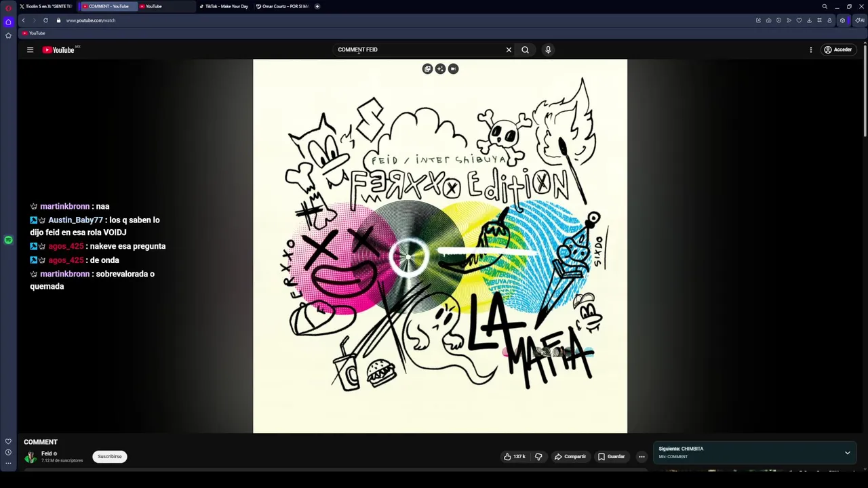
Task: Expand the Siguiente: CHIMBITA mix panel
Action: pos(847,453)
